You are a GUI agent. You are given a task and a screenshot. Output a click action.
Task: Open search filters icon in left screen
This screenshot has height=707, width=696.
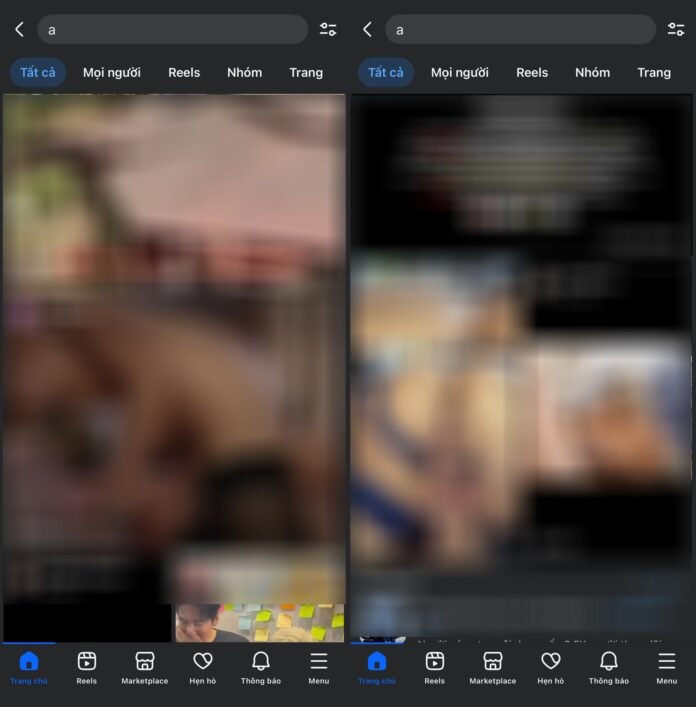328,29
